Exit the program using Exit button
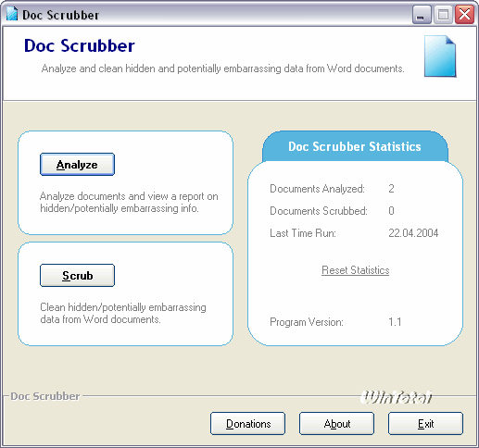The height and width of the screenshot is (448, 479). click(x=425, y=423)
